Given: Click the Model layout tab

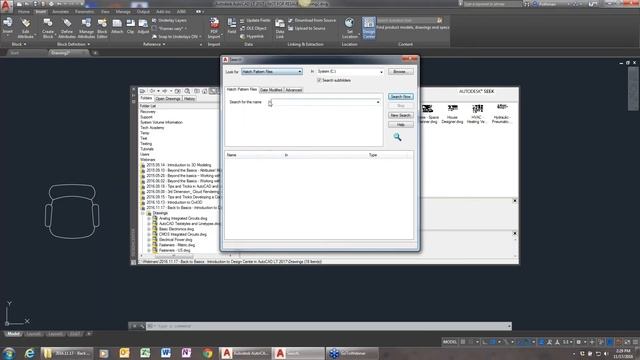Looking at the screenshot, I should (x=13, y=334).
